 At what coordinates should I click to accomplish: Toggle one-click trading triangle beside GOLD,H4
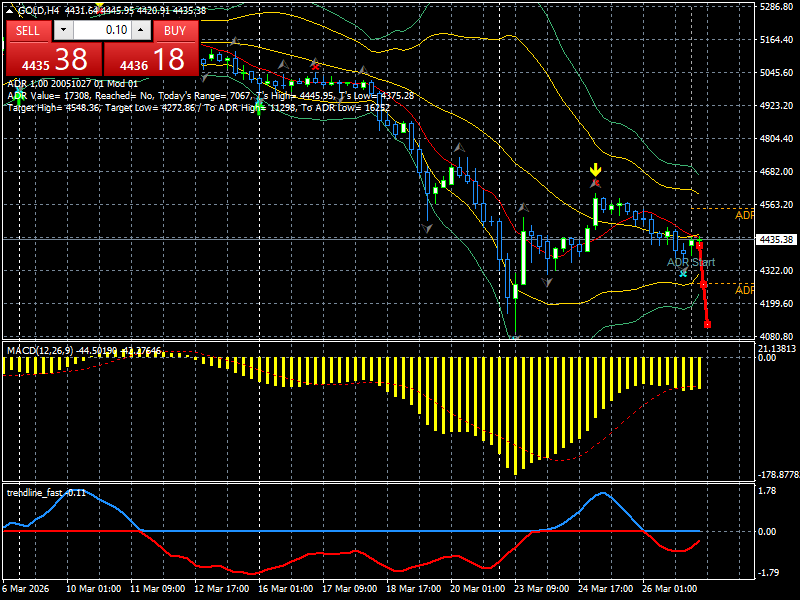point(10,10)
